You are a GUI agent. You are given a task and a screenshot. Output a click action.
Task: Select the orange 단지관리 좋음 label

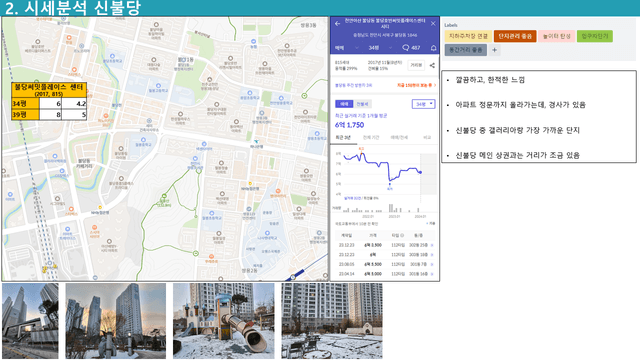(515, 36)
